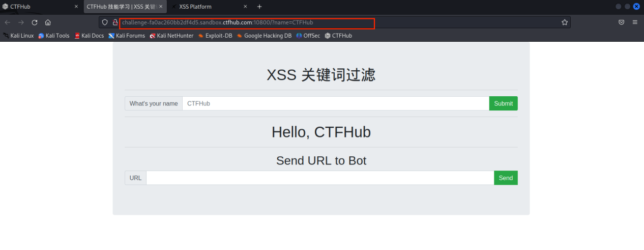Screen dimensions: 644x250
Task: Open the Kali Docs bookmark
Action: 89,36
